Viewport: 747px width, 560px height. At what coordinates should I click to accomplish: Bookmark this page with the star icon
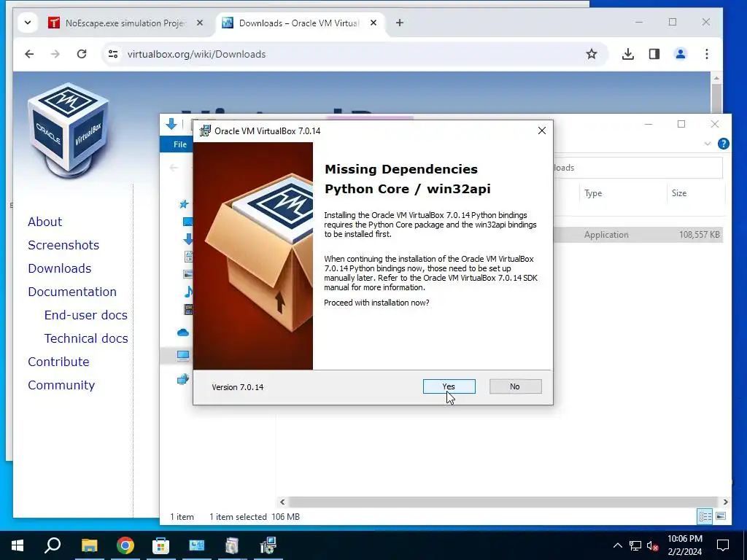[x=591, y=54]
